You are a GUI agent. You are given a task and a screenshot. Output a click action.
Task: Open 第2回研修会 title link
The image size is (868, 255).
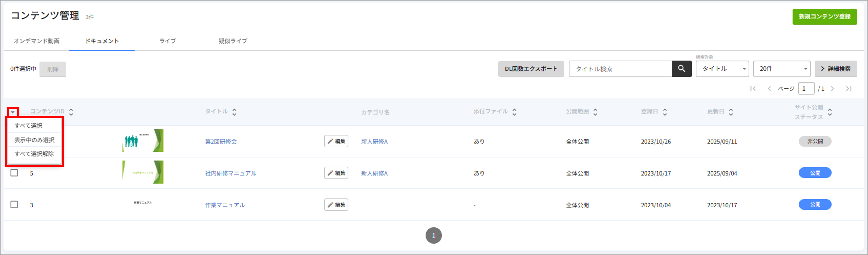coord(221,142)
